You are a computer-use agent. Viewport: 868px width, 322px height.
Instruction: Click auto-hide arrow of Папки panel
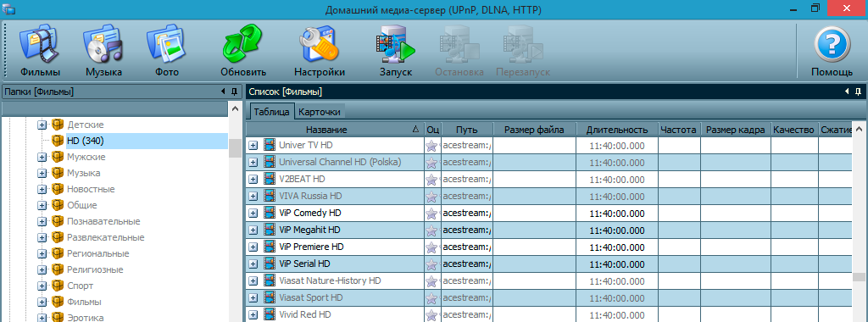tap(223, 92)
